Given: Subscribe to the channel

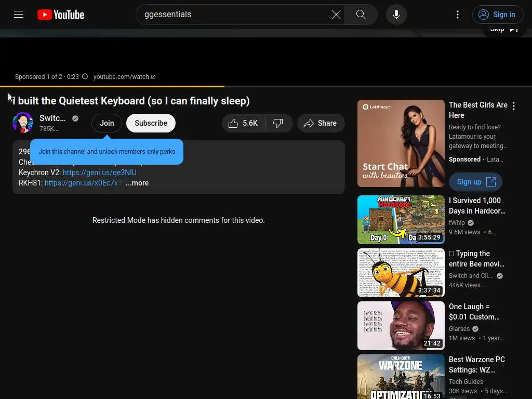Looking at the screenshot, I should click(x=151, y=123).
